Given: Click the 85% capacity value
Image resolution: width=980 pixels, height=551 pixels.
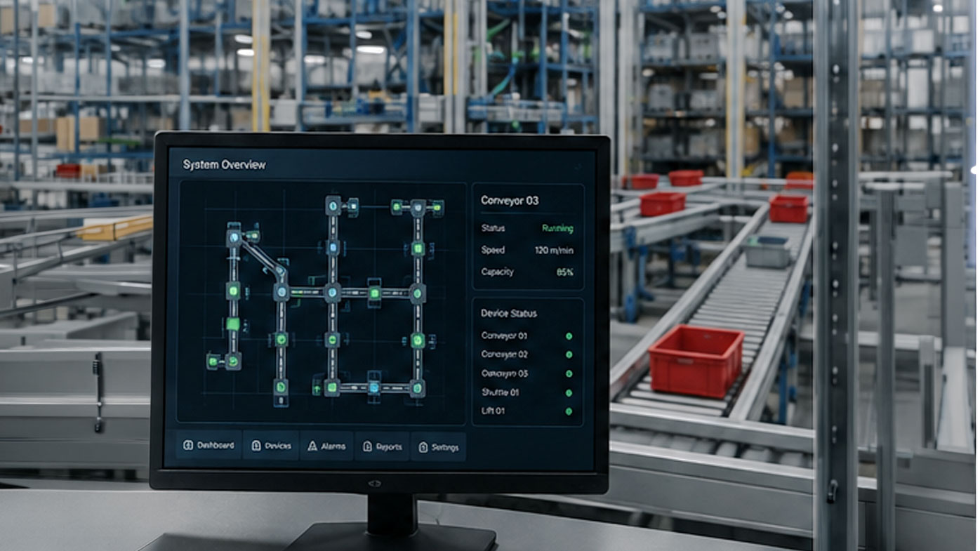Looking at the screenshot, I should coord(565,272).
